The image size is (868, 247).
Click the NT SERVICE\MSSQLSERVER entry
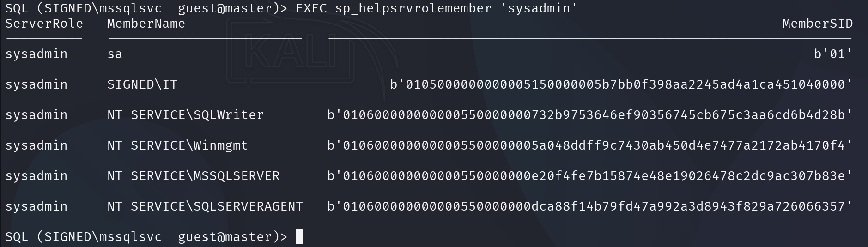point(193,176)
